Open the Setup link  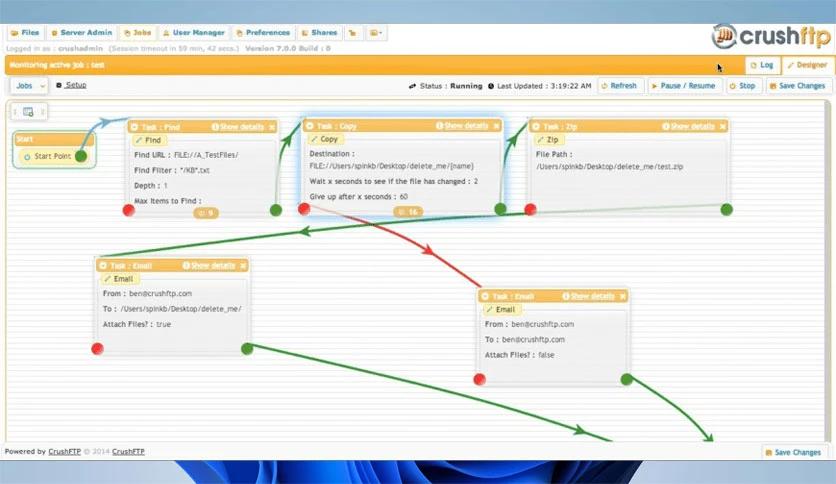(x=76, y=85)
